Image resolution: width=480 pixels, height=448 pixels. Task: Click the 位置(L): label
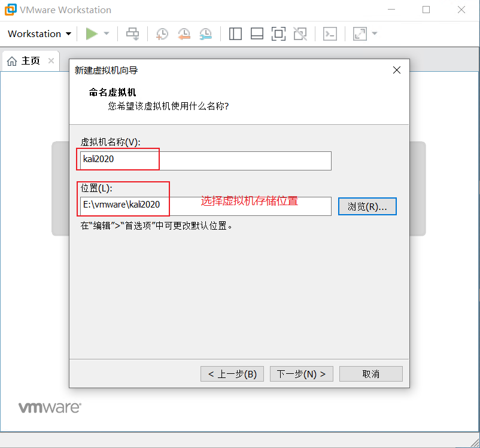96,188
